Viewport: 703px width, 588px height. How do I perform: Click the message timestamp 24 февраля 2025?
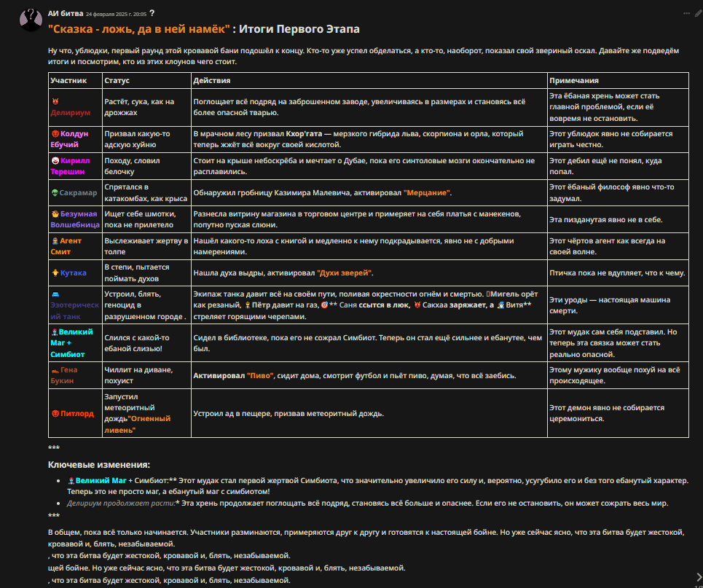[x=116, y=14]
